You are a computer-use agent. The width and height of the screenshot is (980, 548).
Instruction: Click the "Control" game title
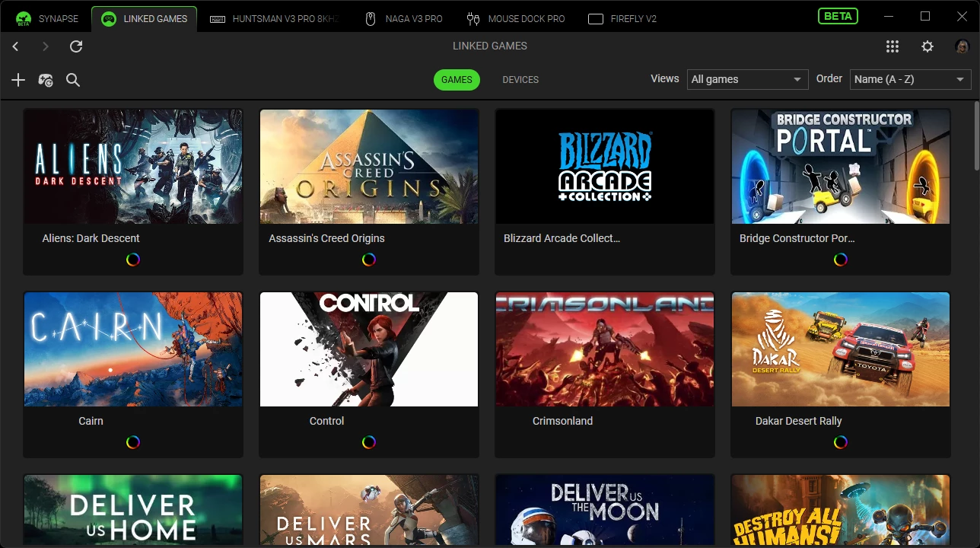tap(327, 421)
